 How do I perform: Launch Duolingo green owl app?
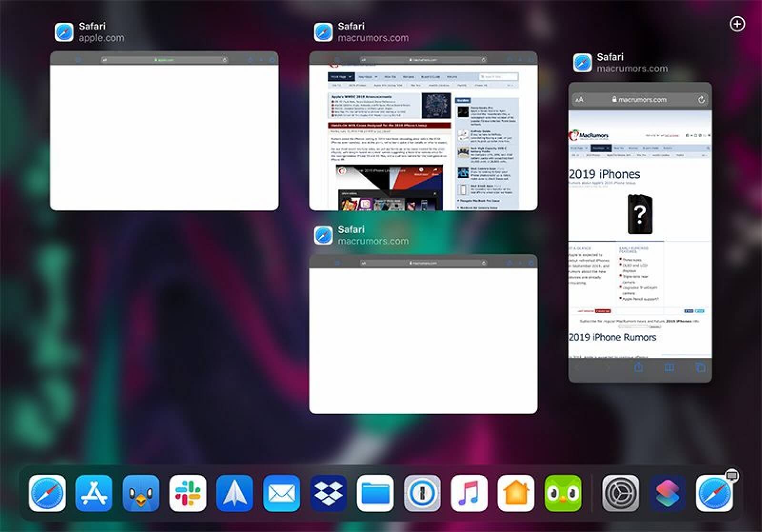coord(563,493)
